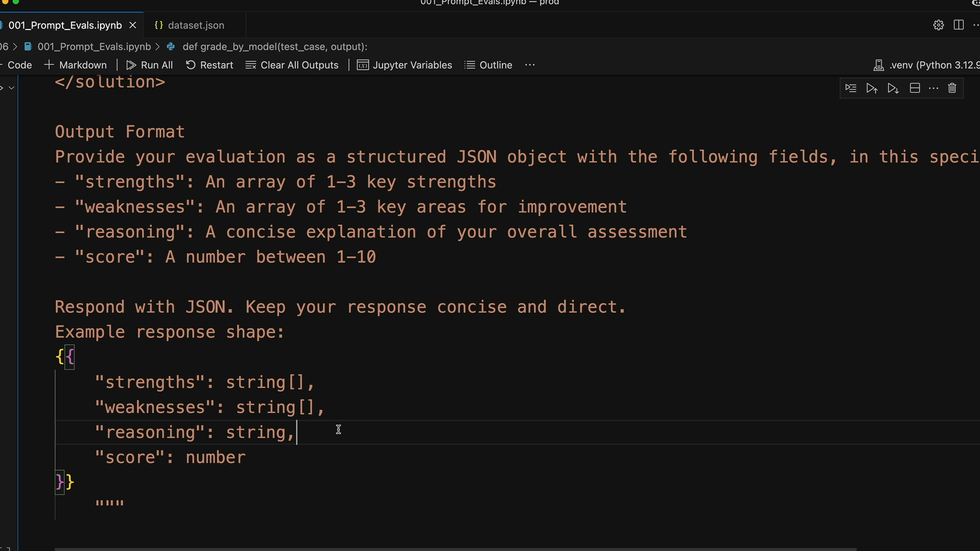Viewport: 980px width, 551px height.
Task: Open Jupyter Variables panel
Action: [x=404, y=65]
